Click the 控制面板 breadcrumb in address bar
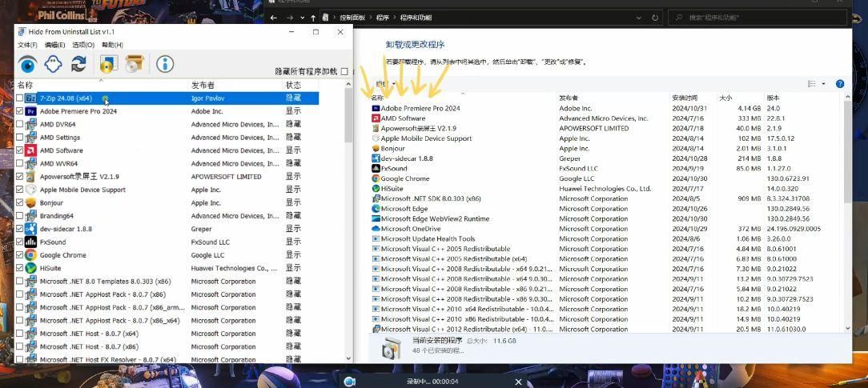868x388 pixels. pos(352,18)
